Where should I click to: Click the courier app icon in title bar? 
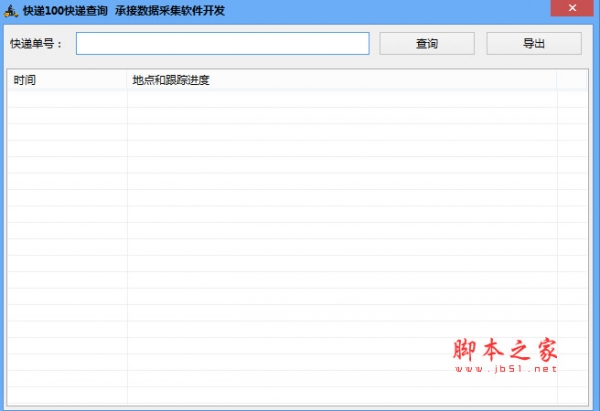click(11, 11)
